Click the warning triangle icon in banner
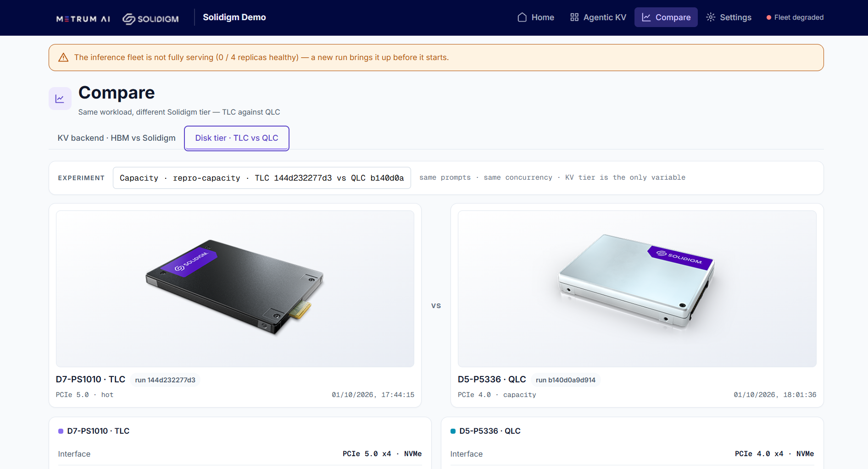The height and width of the screenshot is (469, 868). click(63, 57)
